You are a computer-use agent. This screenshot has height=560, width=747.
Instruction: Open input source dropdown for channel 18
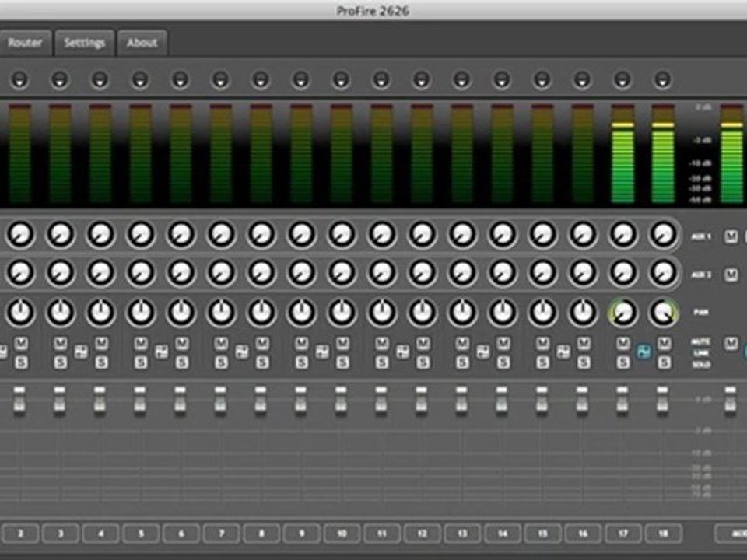[x=662, y=79]
